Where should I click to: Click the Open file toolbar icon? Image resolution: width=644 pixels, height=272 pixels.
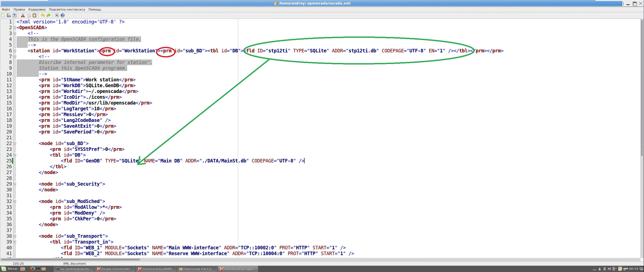9,15
